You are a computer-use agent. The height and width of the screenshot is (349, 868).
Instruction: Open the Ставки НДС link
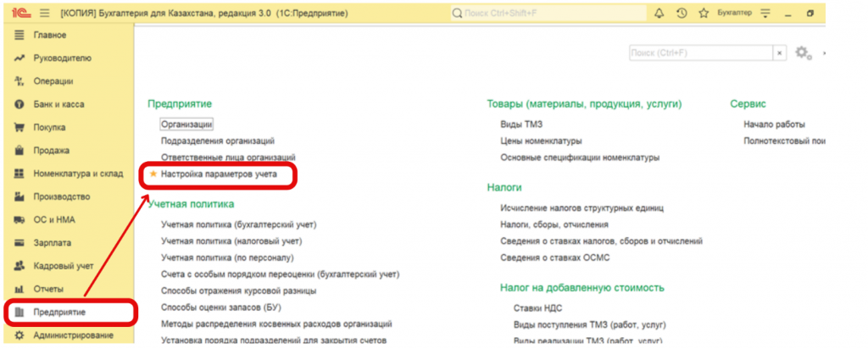pyautogui.click(x=537, y=308)
